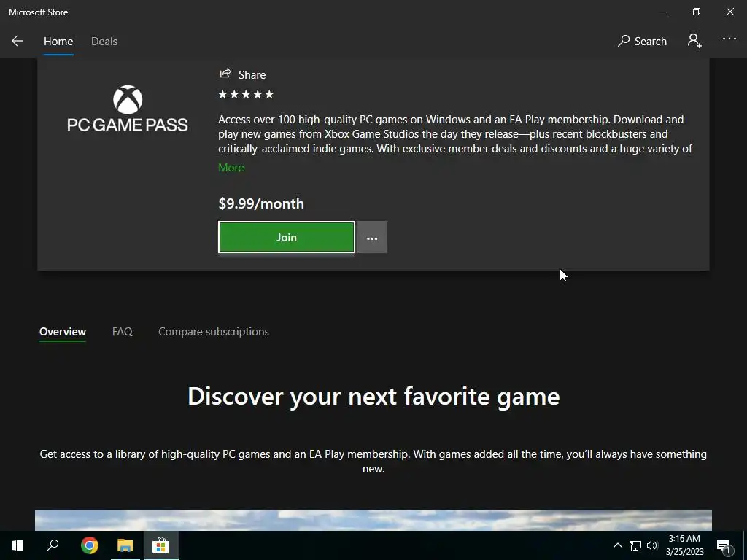Click the green Join button

pos(286,237)
